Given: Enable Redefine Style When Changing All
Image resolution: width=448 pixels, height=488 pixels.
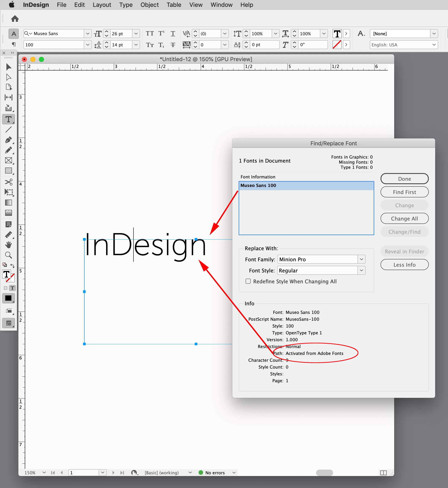Looking at the screenshot, I should click(248, 281).
